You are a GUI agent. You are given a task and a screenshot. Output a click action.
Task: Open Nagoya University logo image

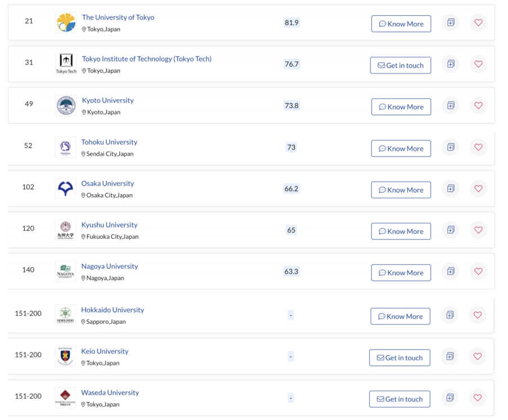[65, 271]
